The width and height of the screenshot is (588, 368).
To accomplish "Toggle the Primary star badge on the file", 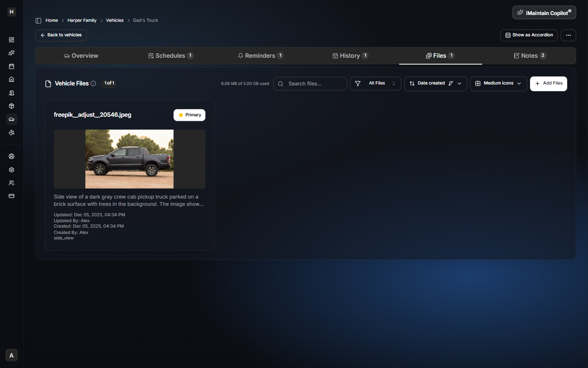I will [x=189, y=115].
